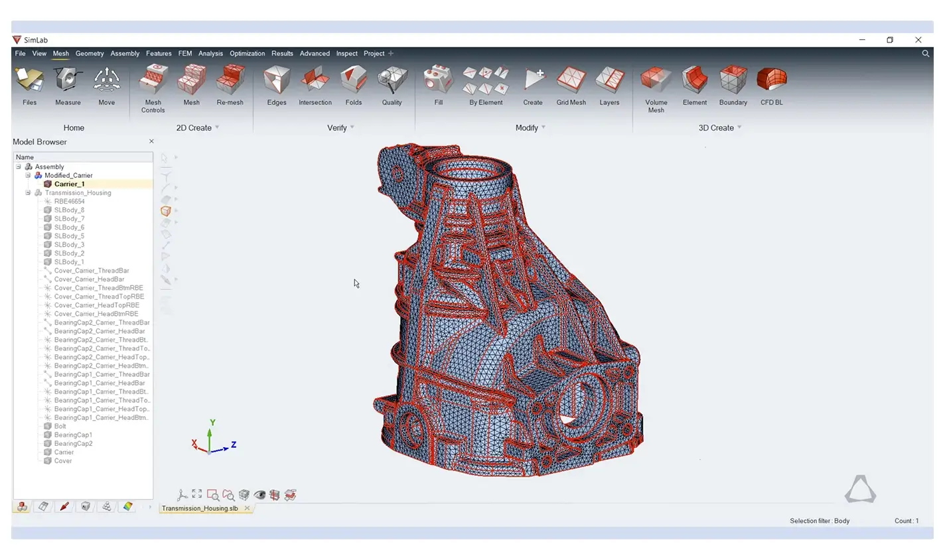The width and height of the screenshot is (945, 560).
Task: Toggle visibility with the eye icon
Action: 259,495
